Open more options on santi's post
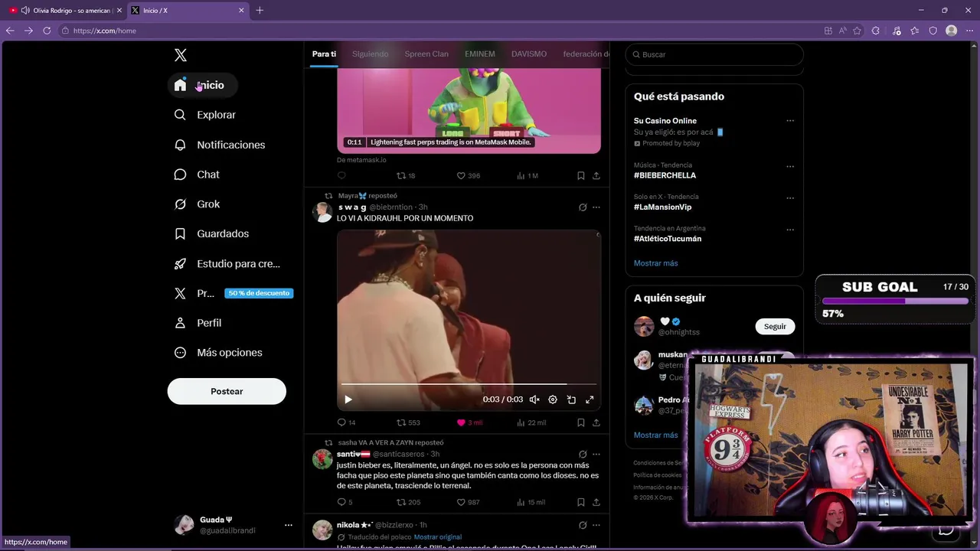Screen dimensions: 980x551 [596, 454]
